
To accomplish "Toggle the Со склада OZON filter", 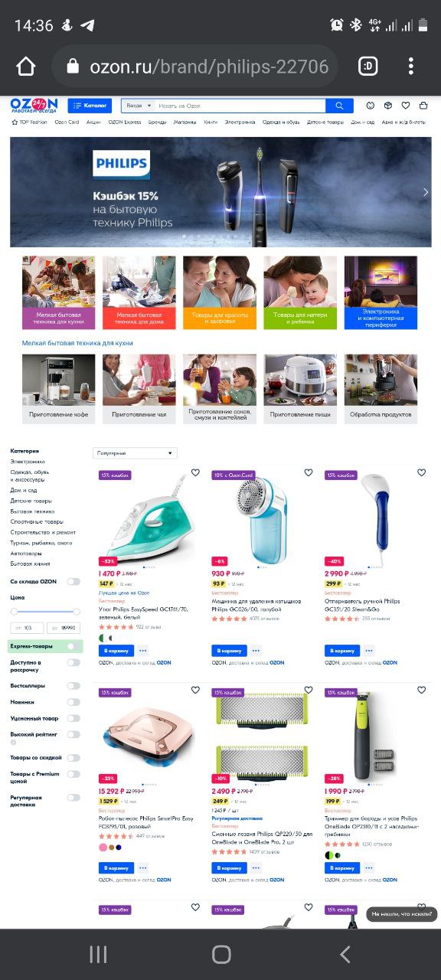I will click(73, 582).
